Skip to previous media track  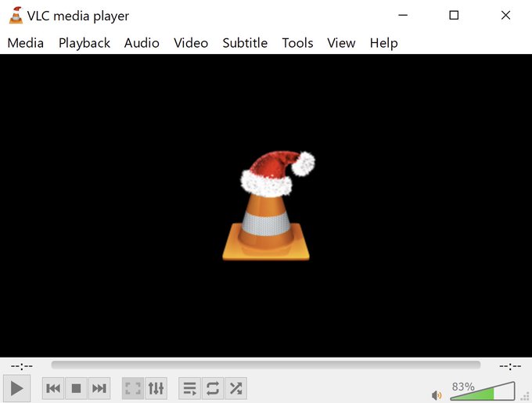coord(53,388)
